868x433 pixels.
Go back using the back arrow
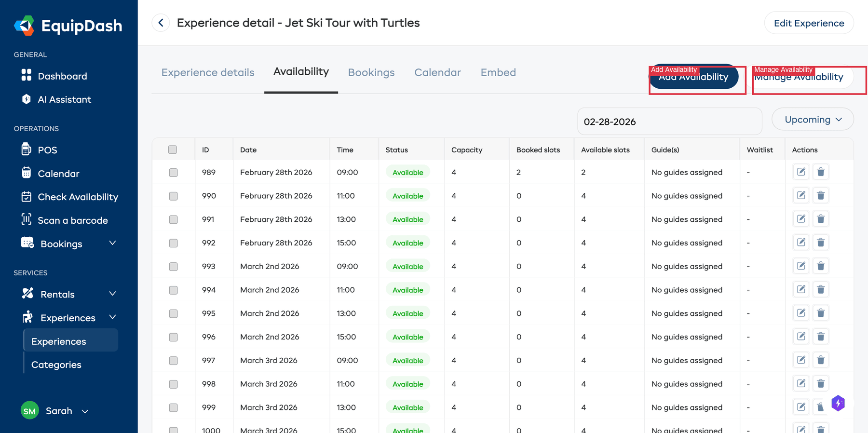click(x=161, y=23)
